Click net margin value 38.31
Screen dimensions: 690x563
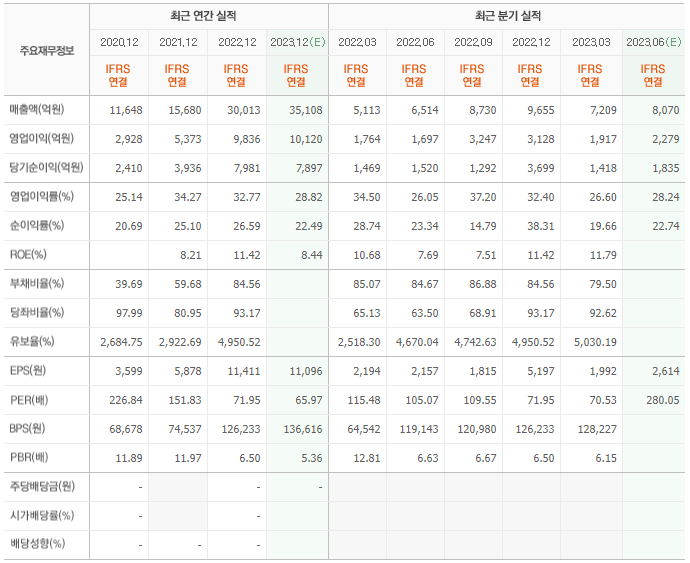tap(541, 226)
